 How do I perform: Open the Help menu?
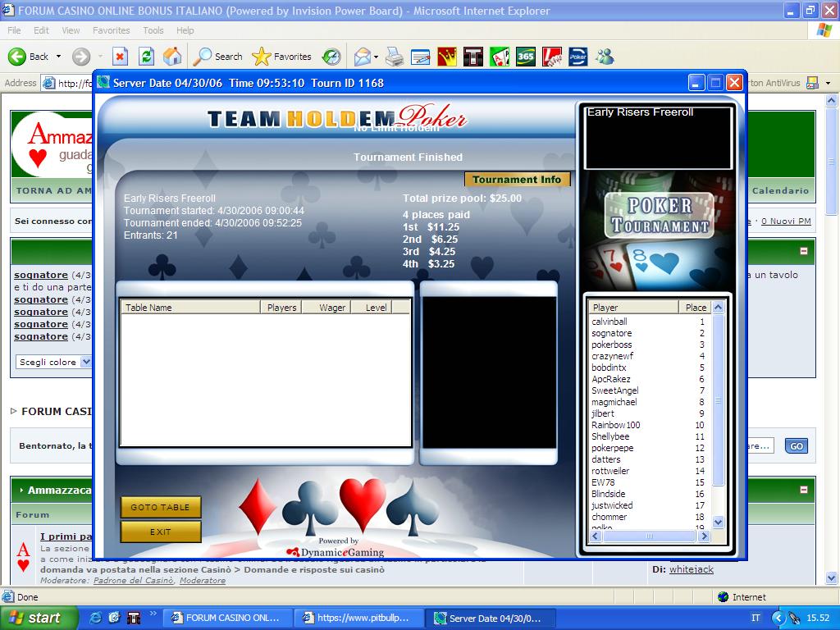pyautogui.click(x=185, y=30)
